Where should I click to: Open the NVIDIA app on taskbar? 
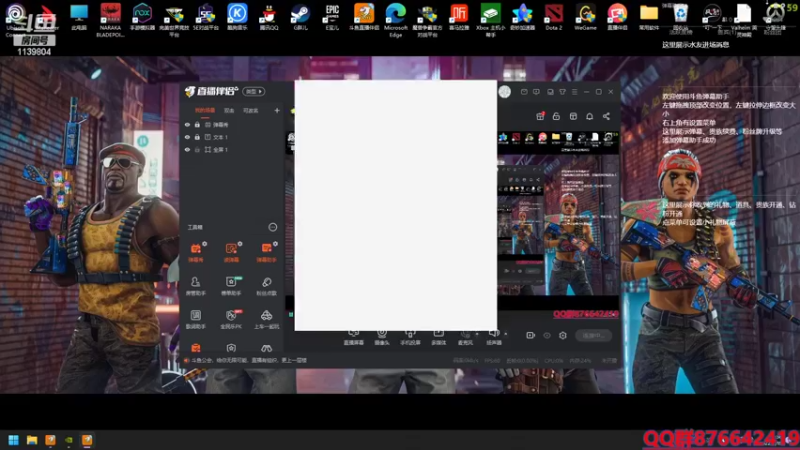click(x=68, y=440)
